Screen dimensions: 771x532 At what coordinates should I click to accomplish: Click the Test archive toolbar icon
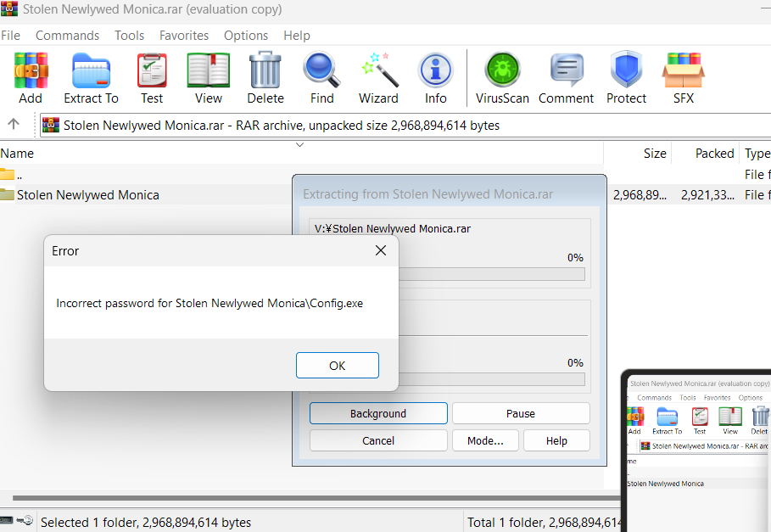[x=152, y=71]
